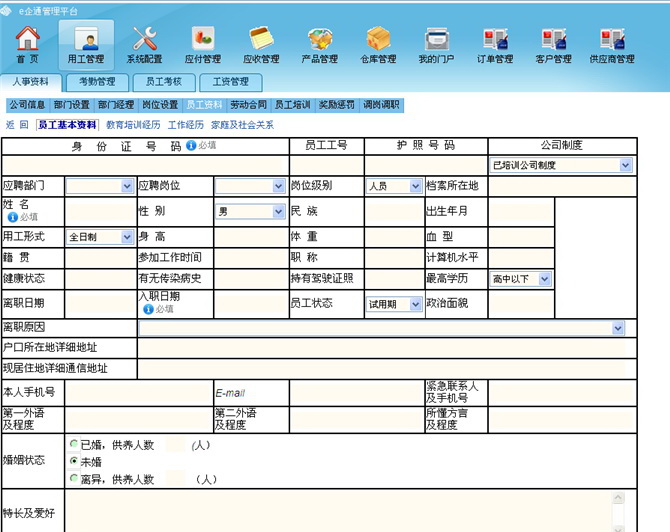This screenshot has width=670, height=532.
Task: Click the 特长及爱好 text area
Action: coord(339,511)
